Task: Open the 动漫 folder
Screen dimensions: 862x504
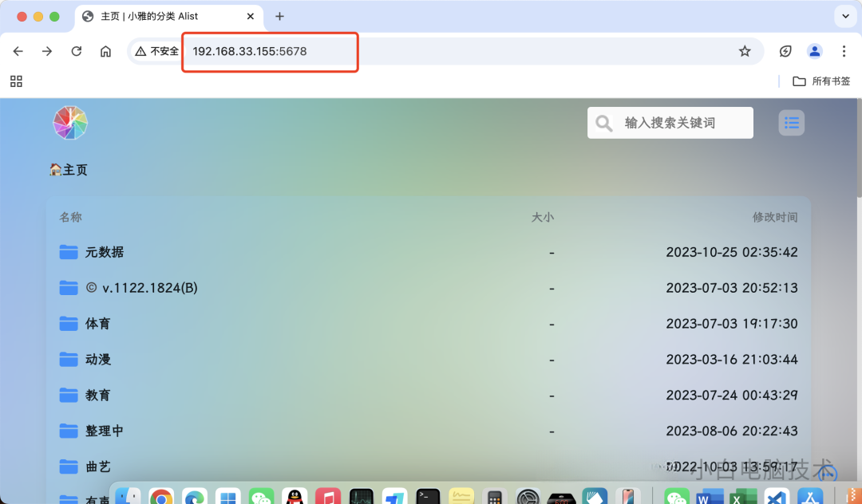Action: click(x=98, y=359)
